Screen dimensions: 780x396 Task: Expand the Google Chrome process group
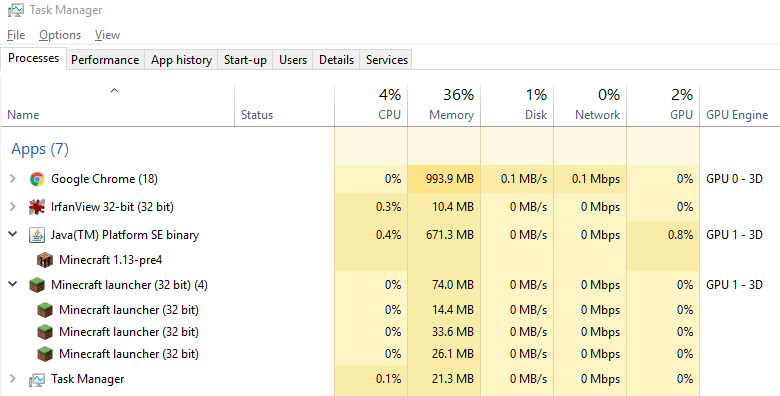pos(13,179)
